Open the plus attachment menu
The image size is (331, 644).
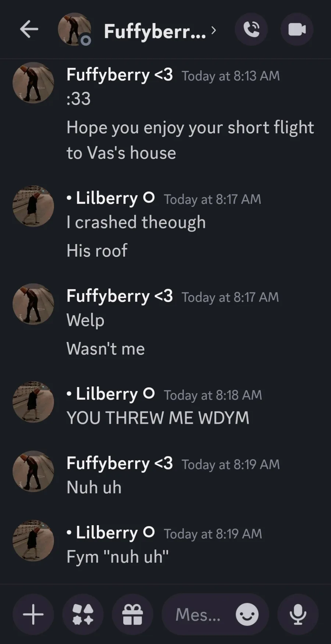(x=33, y=614)
